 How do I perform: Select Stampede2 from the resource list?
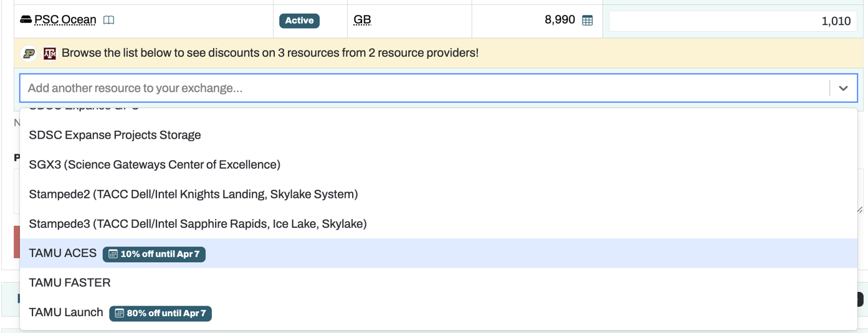tap(193, 194)
